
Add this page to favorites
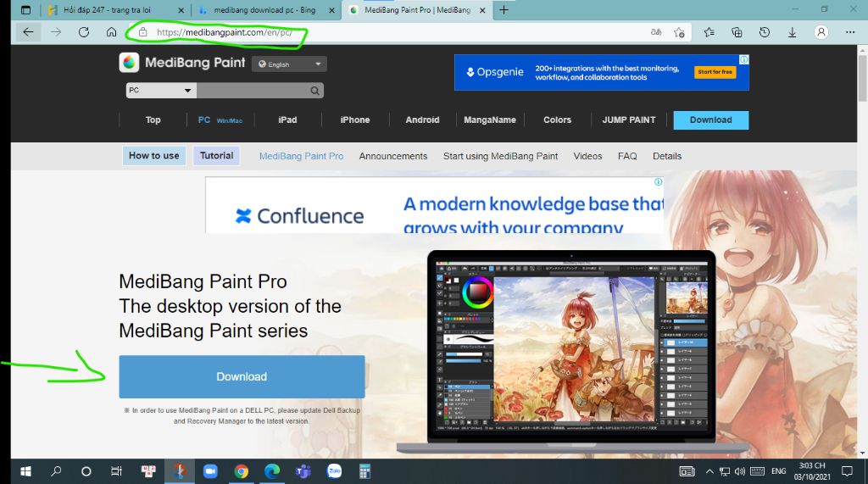679,32
